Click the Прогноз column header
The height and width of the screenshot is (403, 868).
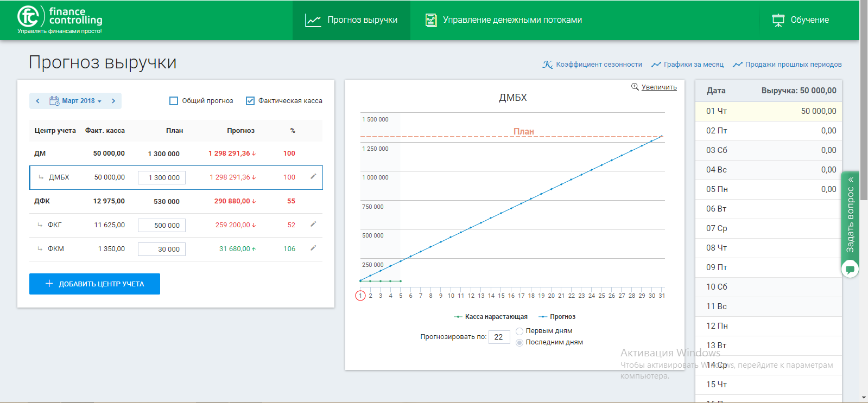pyautogui.click(x=241, y=131)
